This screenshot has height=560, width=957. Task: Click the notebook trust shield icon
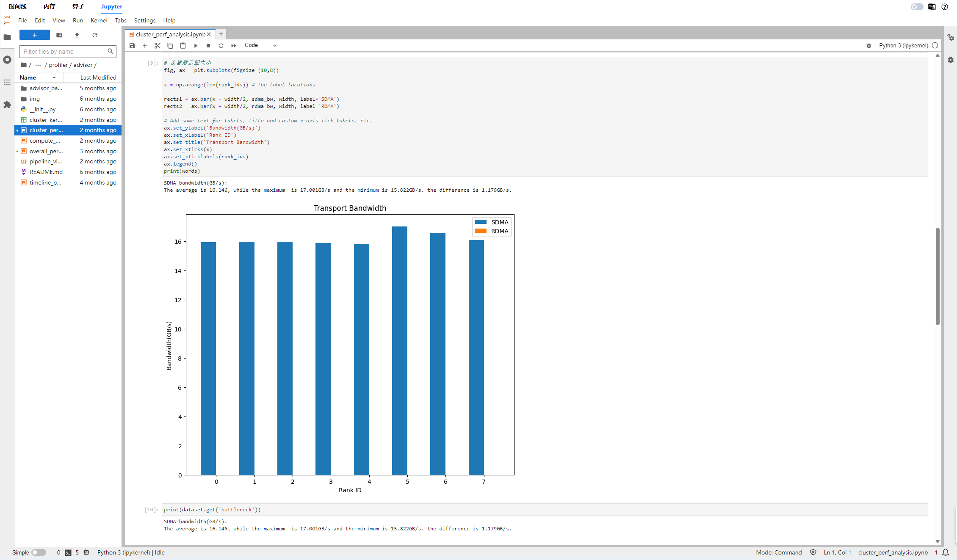tap(813, 552)
